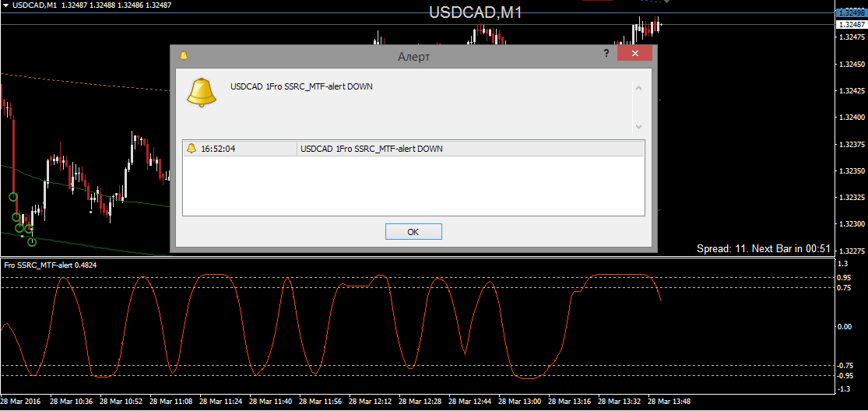Close the Алерт dialog window
This screenshot has height=411, width=868.
pyautogui.click(x=634, y=53)
